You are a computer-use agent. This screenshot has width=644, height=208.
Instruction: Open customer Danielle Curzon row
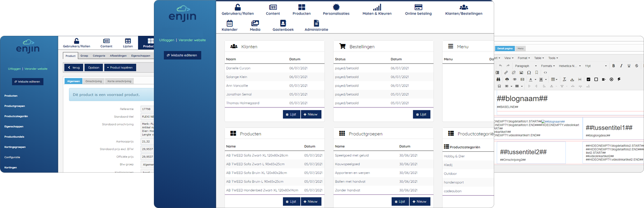click(275, 68)
